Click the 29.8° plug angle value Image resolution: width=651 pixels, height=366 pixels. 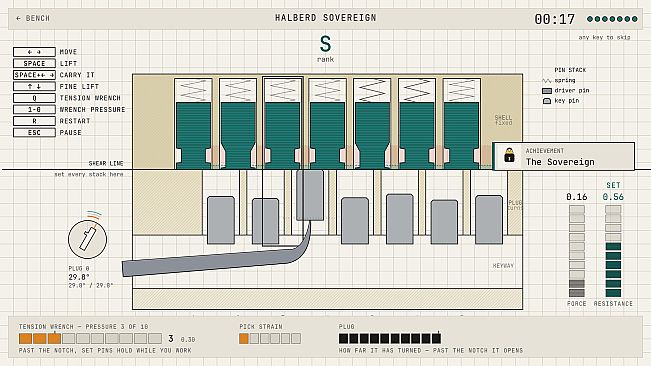coord(79,277)
